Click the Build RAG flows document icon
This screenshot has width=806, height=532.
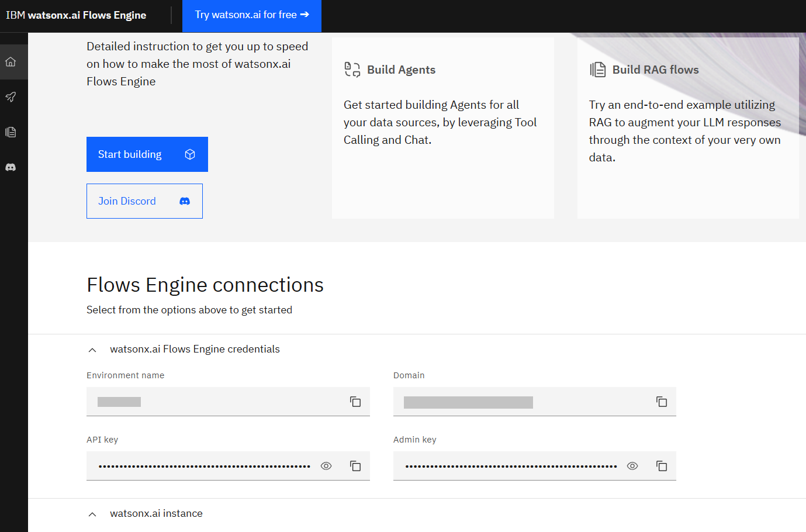pyautogui.click(x=597, y=70)
